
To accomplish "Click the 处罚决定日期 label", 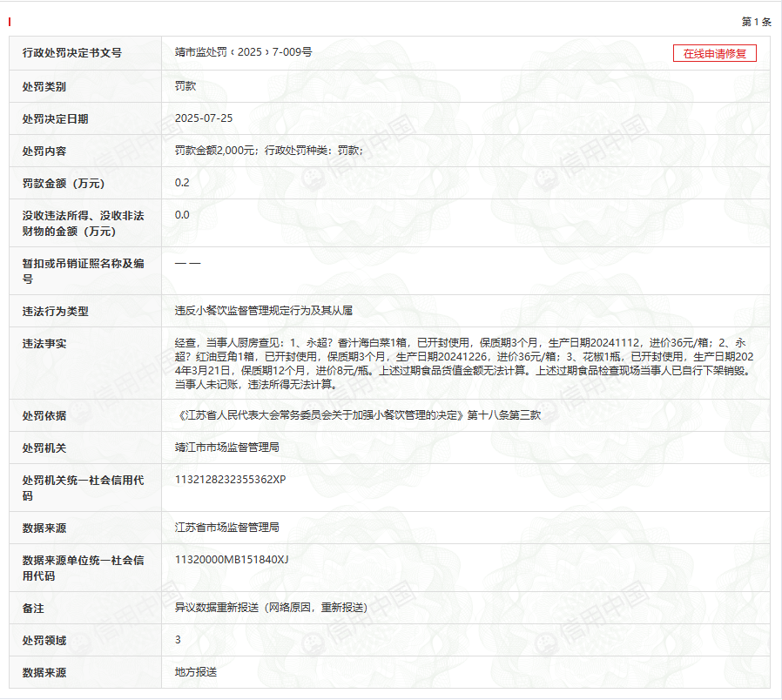I will coord(55,119).
